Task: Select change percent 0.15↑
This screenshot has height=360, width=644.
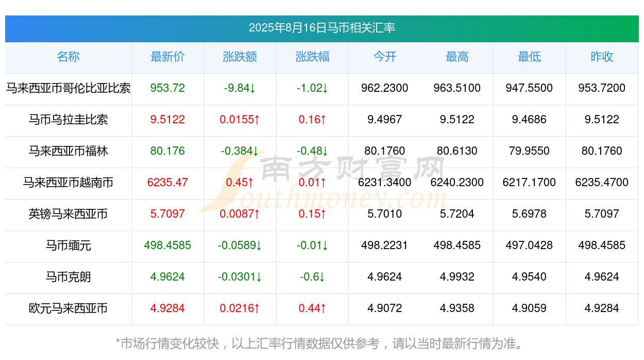Action: (312, 214)
